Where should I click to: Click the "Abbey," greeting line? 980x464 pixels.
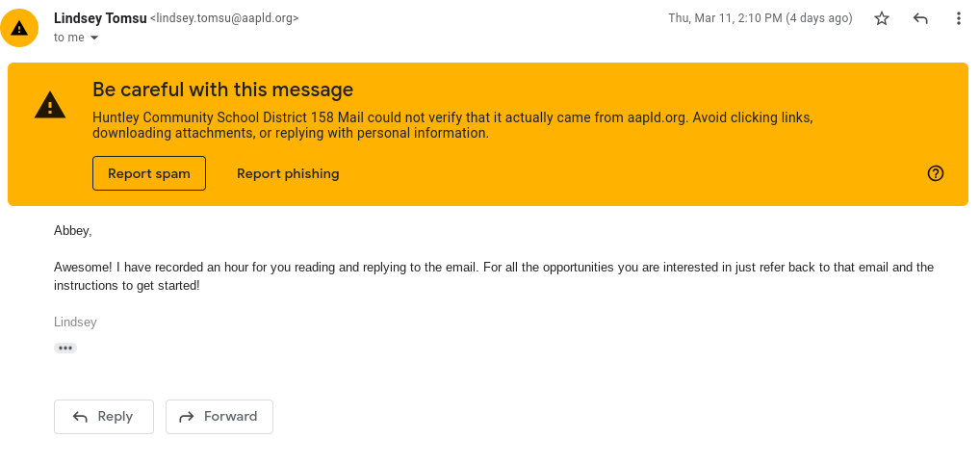click(73, 230)
